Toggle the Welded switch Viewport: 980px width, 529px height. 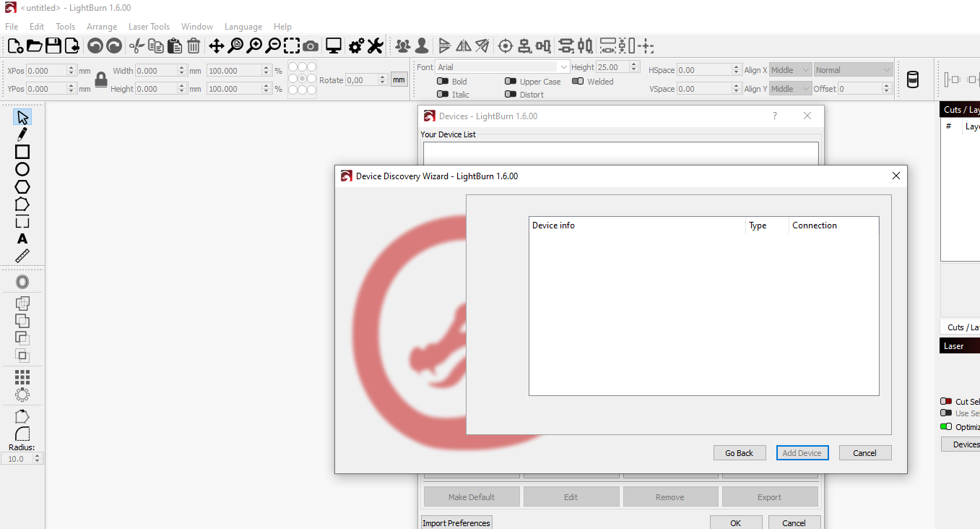[578, 82]
